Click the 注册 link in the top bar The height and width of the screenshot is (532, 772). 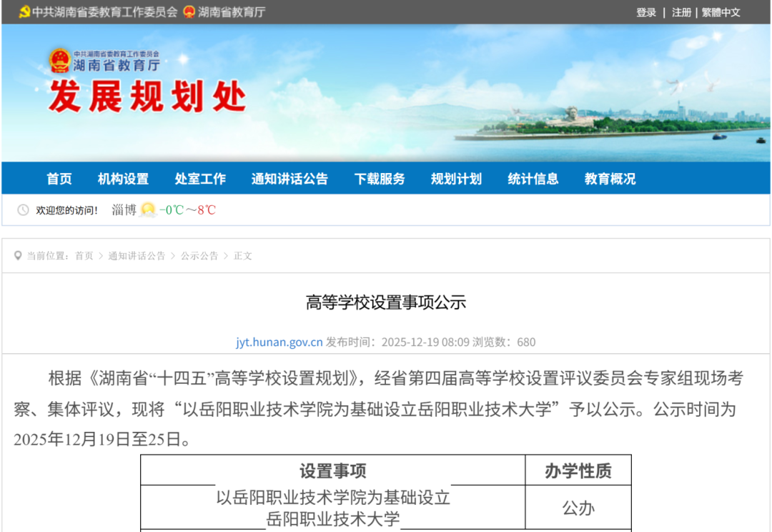click(x=681, y=12)
